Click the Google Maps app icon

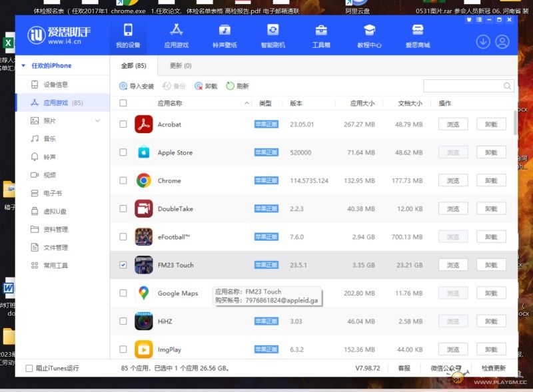click(143, 293)
